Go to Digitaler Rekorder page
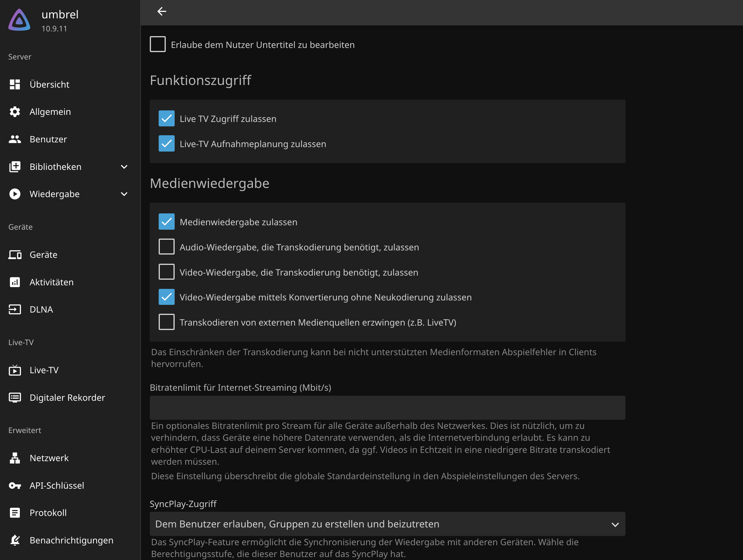Screen dimensions: 743x560 pos(67,398)
